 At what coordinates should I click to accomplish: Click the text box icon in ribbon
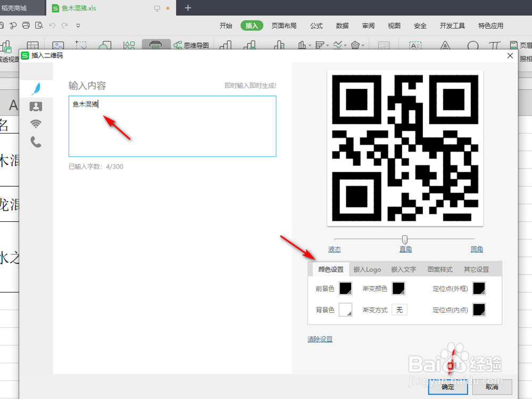[415, 45]
